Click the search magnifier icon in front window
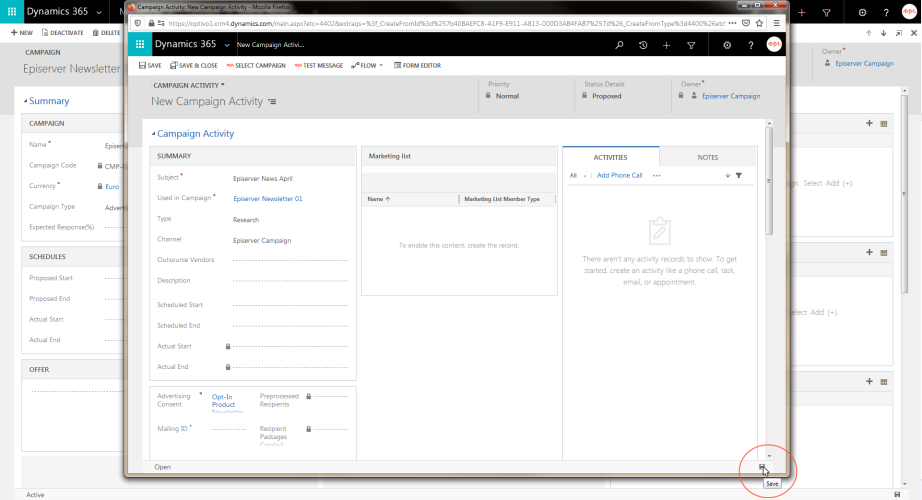This screenshot has width=922, height=500. click(619, 45)
